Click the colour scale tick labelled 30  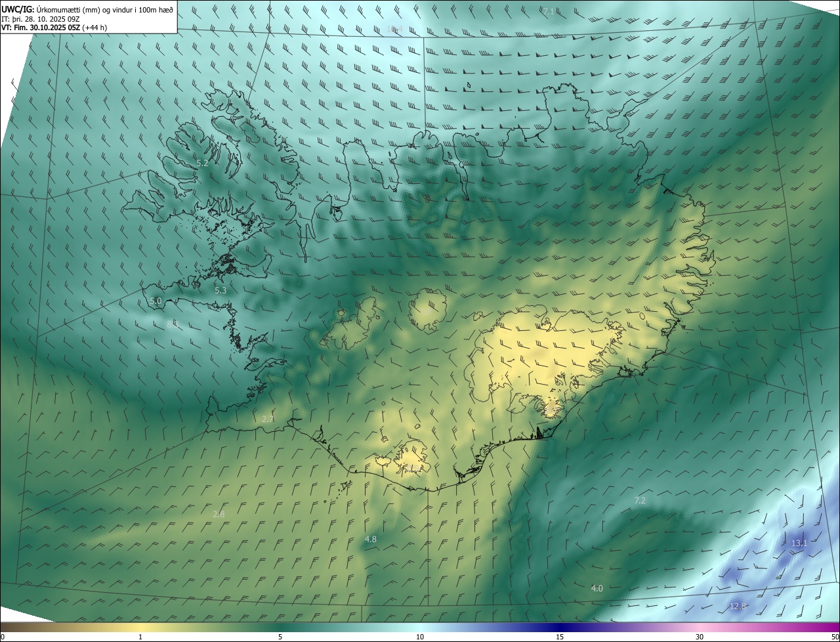click(x=700, y=637)
